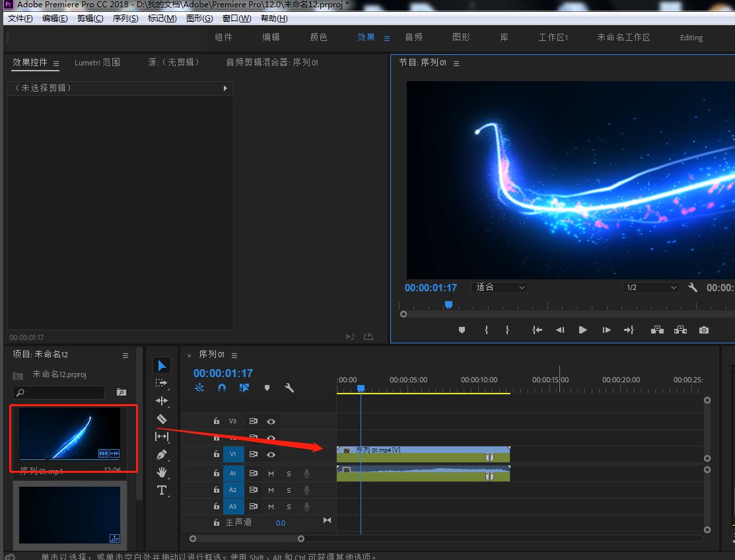Select the Type tool

pos(162,490)
